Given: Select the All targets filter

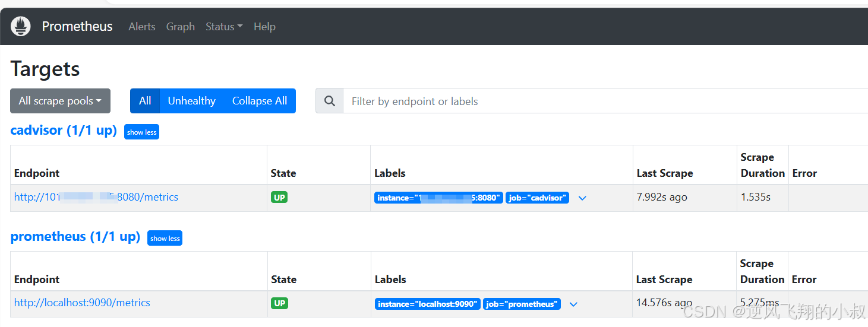Looking at the screenshot, I should 145,101.
